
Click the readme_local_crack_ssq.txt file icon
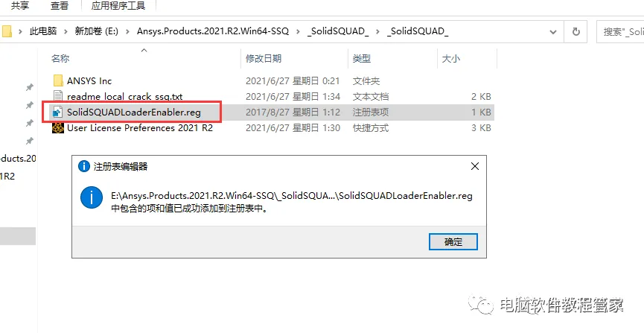coord(58,97)
